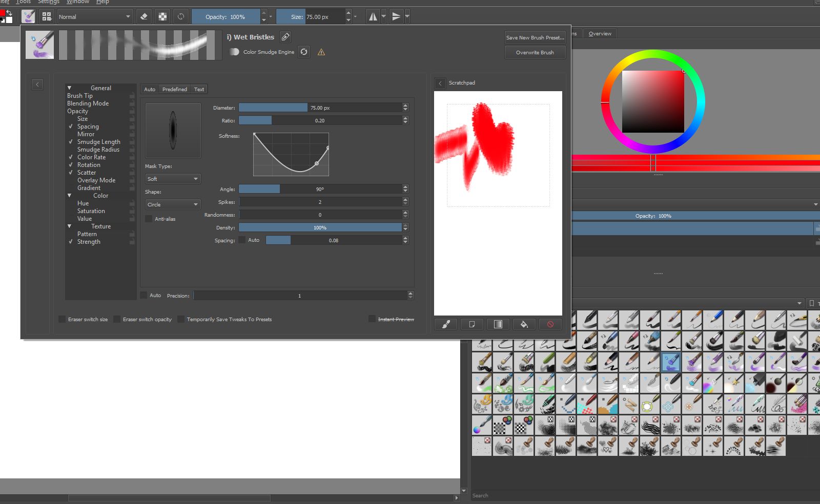Clear the scratchpad with the red icon

tap(550, 324)
